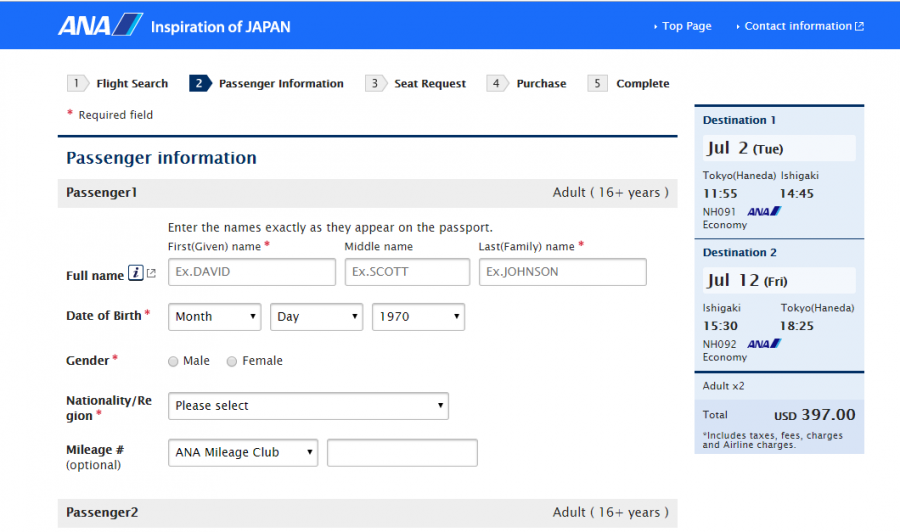Open the Nationality/Region select dropdown
900x532 pixels.
coord(308,406)
